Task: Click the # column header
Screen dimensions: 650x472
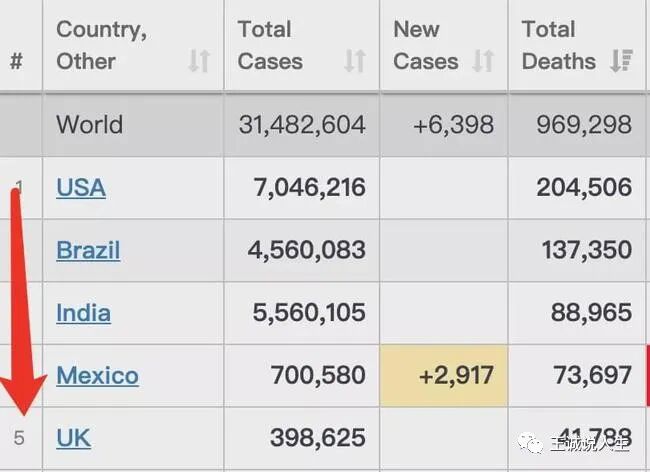Action: tap(16, 61)
